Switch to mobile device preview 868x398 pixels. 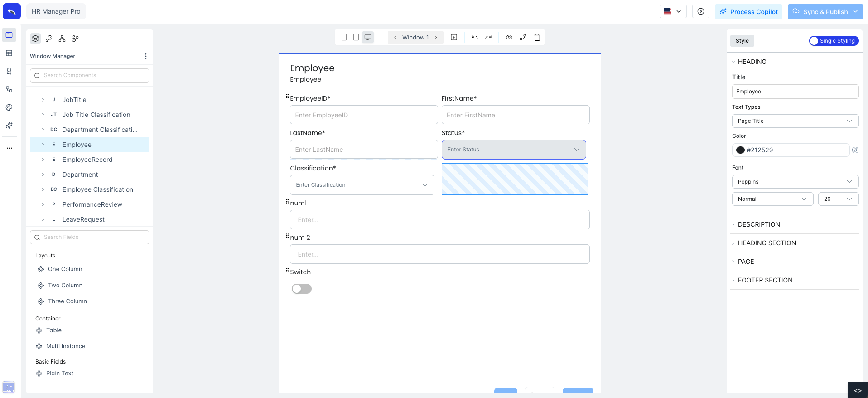(344, 37)
